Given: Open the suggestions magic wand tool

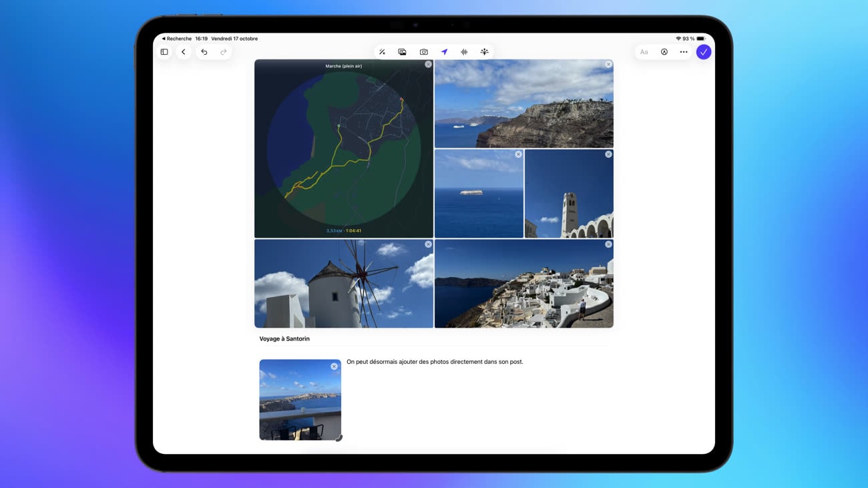Looking at the screenshot, I should click(x=382, y=52).
